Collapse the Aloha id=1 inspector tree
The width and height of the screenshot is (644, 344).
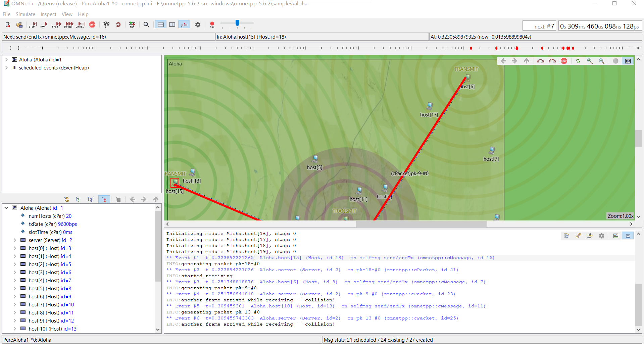[x=6, y=208]
